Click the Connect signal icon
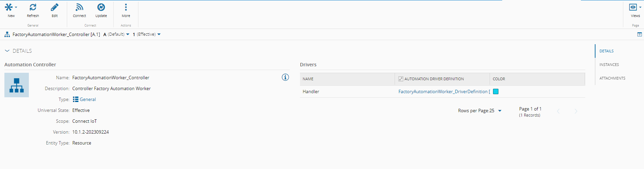Screen dimensions: 644x169 click(x=79, y=7)
